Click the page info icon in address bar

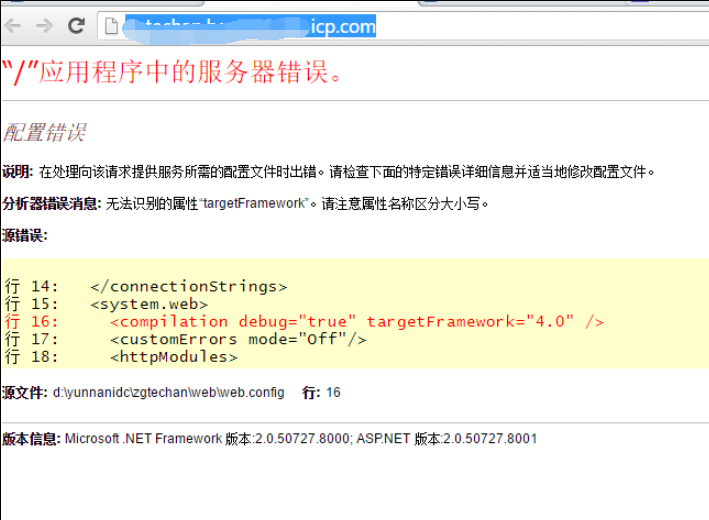coord(111,27)
